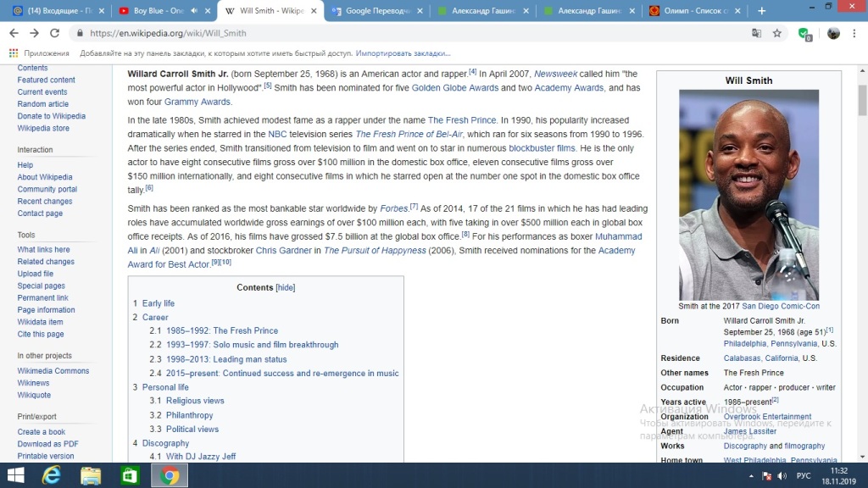Open the green shield extension icon
868x488 pixels.
[x=805, y=34]
